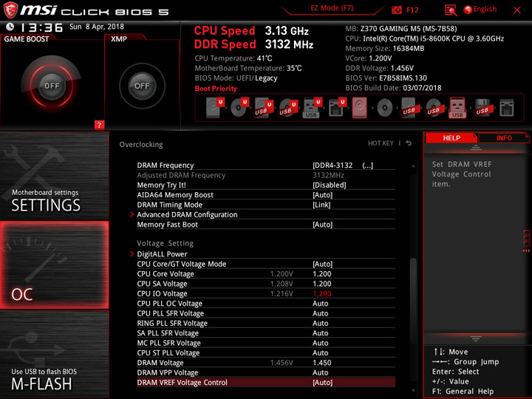Image resolution: width=532 pixels, height=399 pixels.
Task: Select the UEFI USB CD/DVD boot icon
Action: 288,108
